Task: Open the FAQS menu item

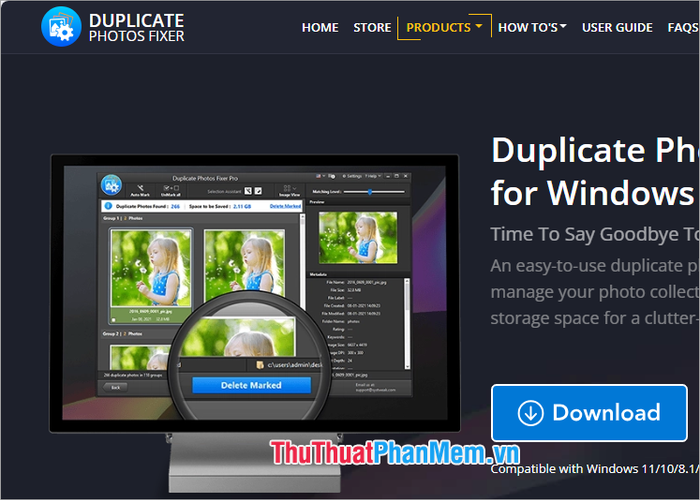Action: (683, 28)
